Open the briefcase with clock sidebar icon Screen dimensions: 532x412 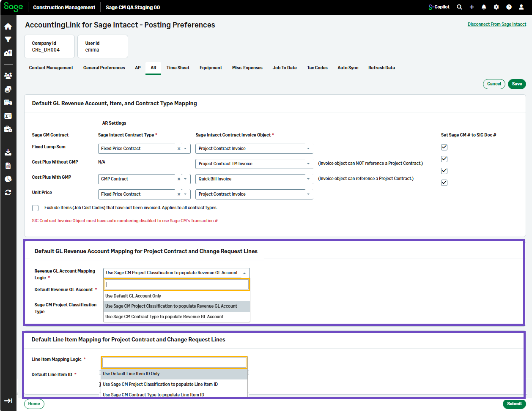8,129
